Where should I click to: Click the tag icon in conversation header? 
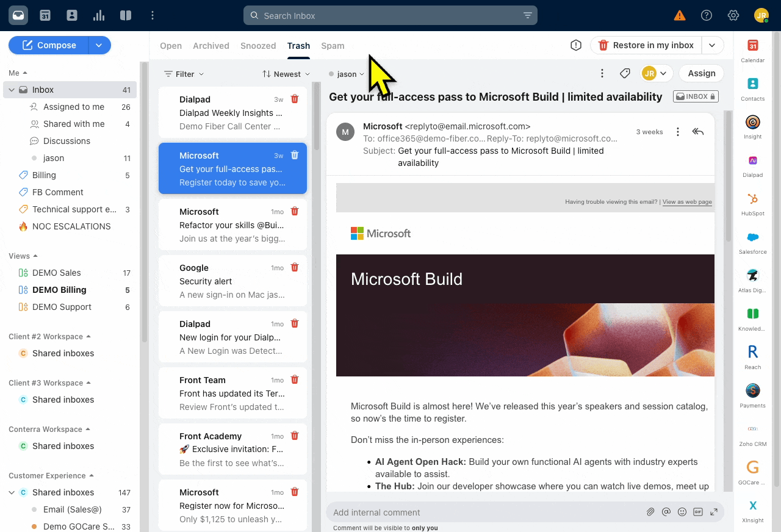click(x=625, y=73)
